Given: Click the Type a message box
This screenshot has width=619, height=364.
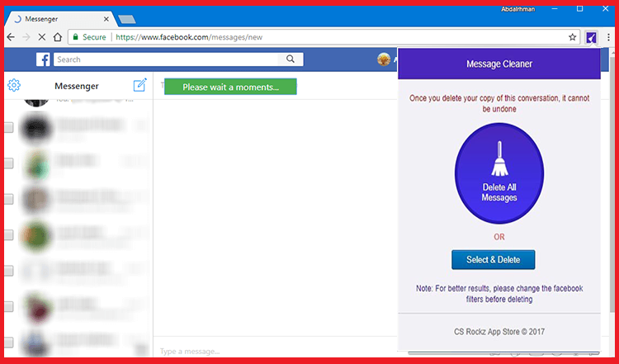Looking at the screenshot, I should point(190,351).
